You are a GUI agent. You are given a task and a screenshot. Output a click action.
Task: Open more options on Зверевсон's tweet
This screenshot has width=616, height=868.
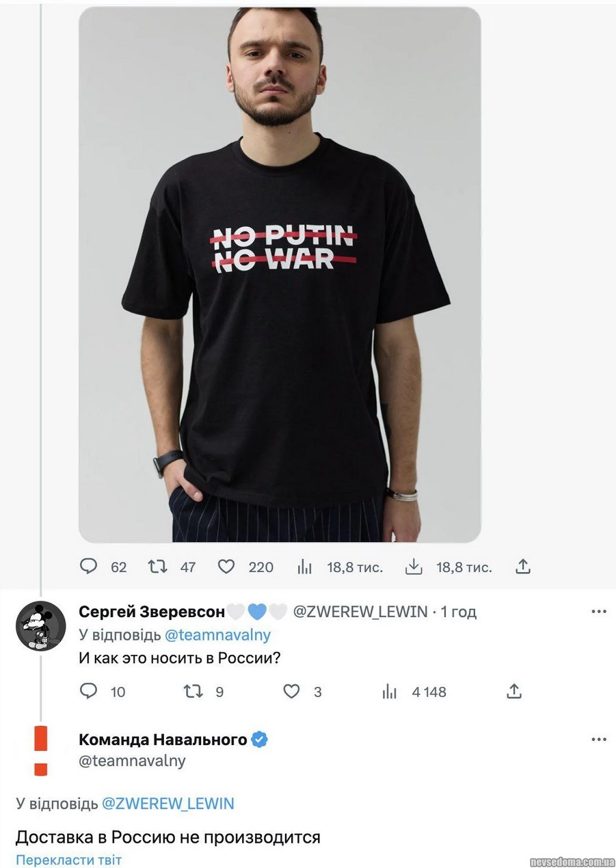click(x=599, y=611)
